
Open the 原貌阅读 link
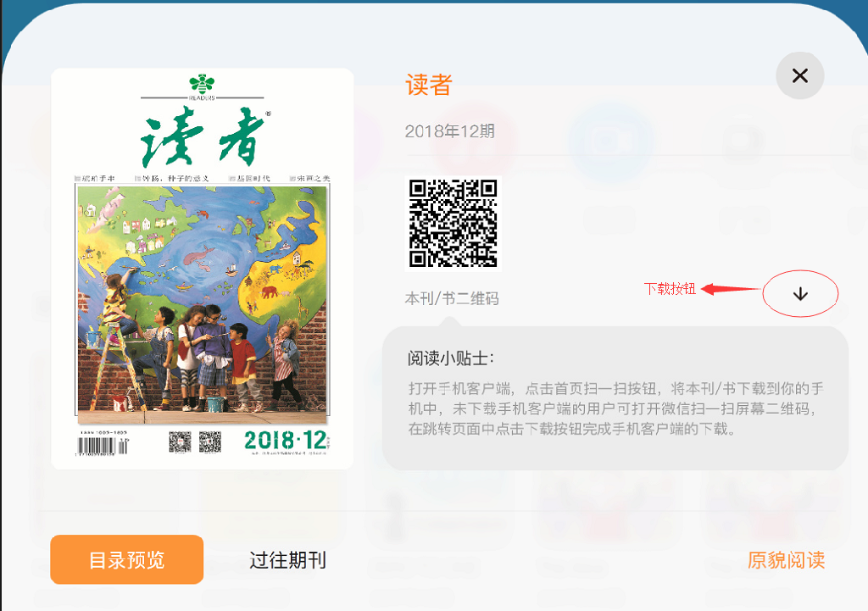(x=786, y=560)
